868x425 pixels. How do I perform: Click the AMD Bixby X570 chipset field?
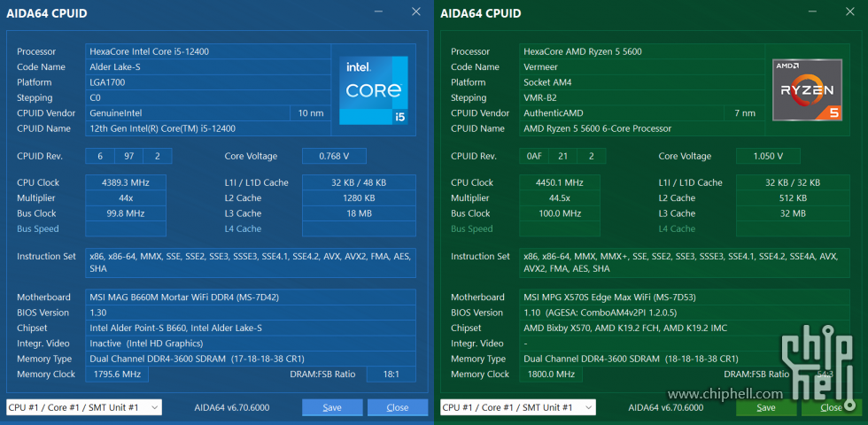tap(685, 328)
